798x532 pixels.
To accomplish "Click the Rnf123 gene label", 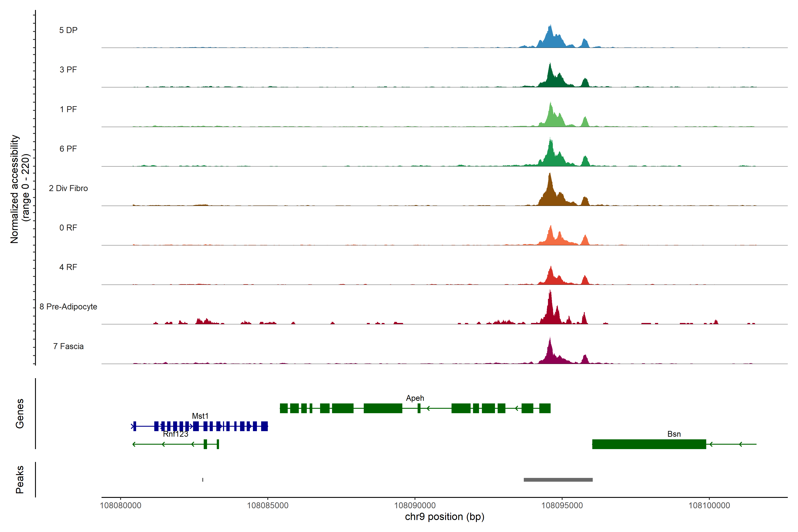I will 175,434.
